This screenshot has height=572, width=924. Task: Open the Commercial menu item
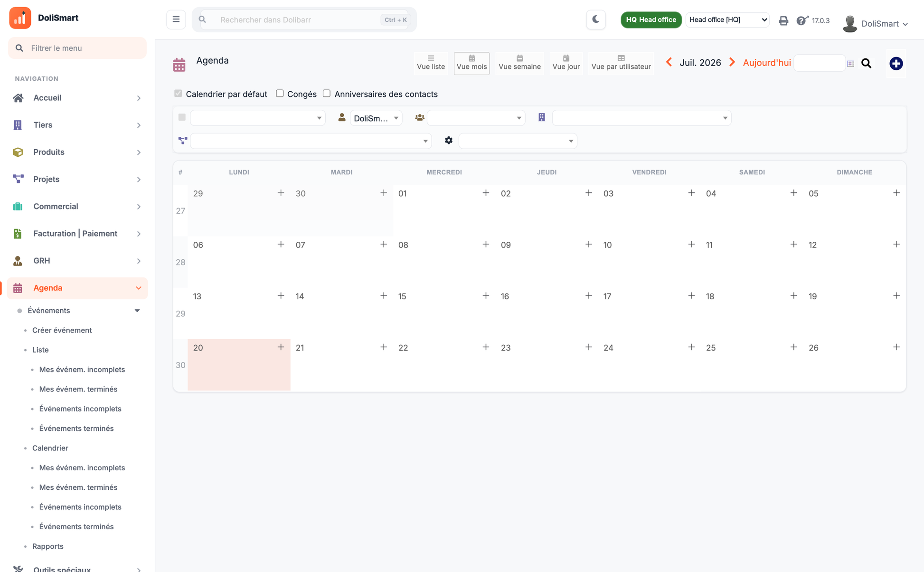click(77, 207)
